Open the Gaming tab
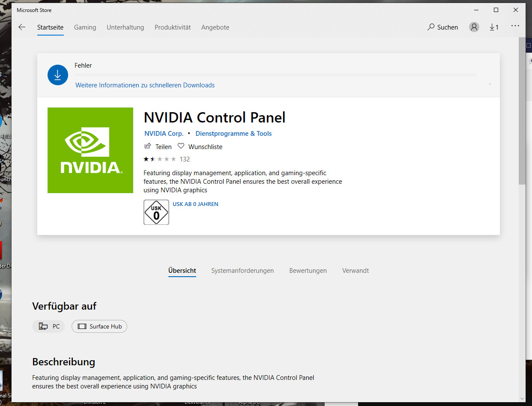This screenshot has width=532, height=406. pos(85,27)
